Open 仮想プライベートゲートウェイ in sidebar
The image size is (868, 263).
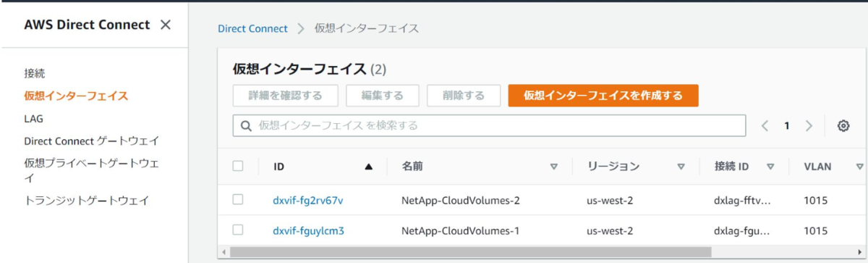pos(91,170)
